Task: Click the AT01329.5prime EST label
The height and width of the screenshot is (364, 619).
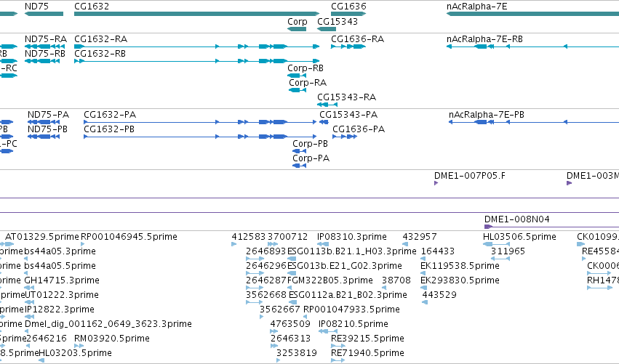Action: pyautogui.click(x=42, y=237)
